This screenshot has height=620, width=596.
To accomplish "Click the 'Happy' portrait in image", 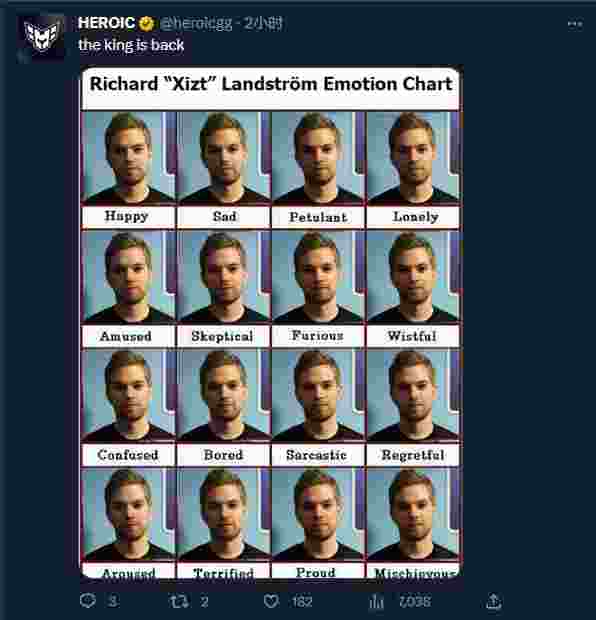I will (x=129, y=158).
